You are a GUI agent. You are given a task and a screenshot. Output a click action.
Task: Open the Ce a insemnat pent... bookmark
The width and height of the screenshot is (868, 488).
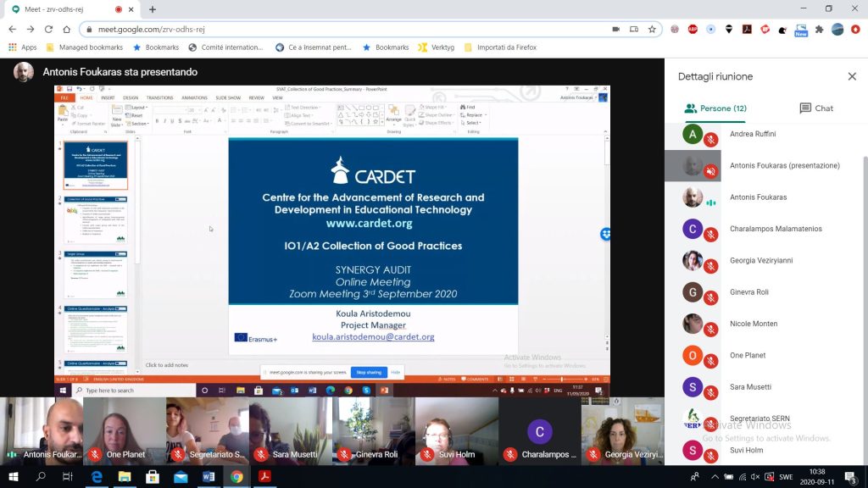tap(314, 47)
